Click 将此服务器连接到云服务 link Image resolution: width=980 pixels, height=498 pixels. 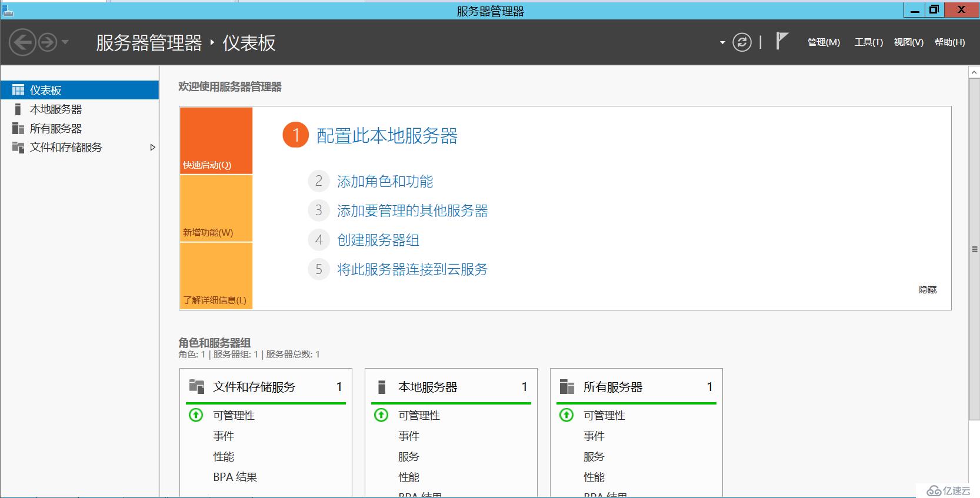tap(412, 269)
